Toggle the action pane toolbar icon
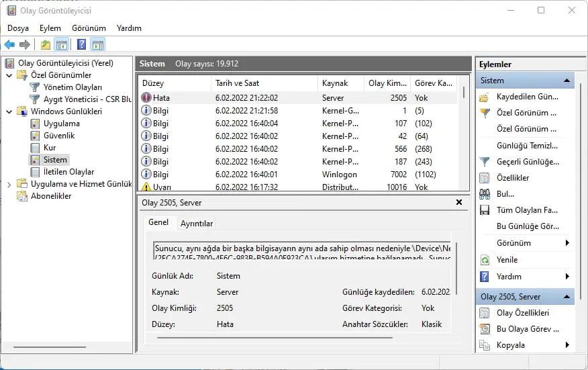 [x=98, y=44]
